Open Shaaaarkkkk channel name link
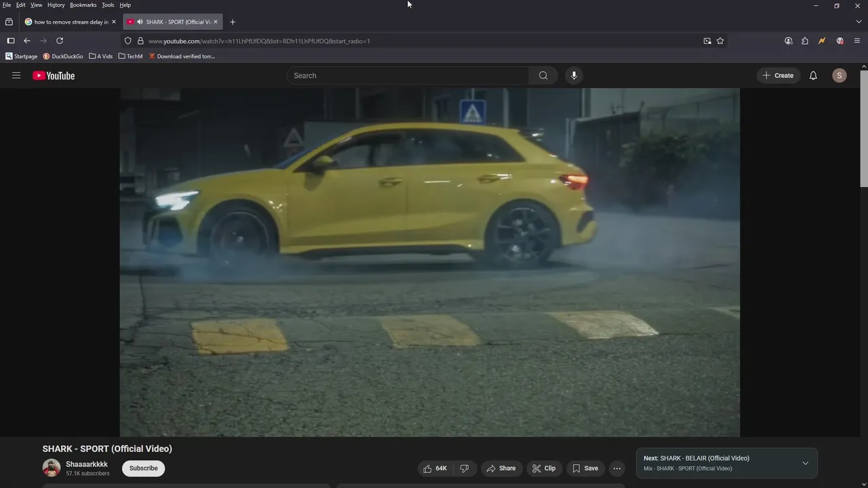Screen dimensions: 868x488 (x=87, y=464)
